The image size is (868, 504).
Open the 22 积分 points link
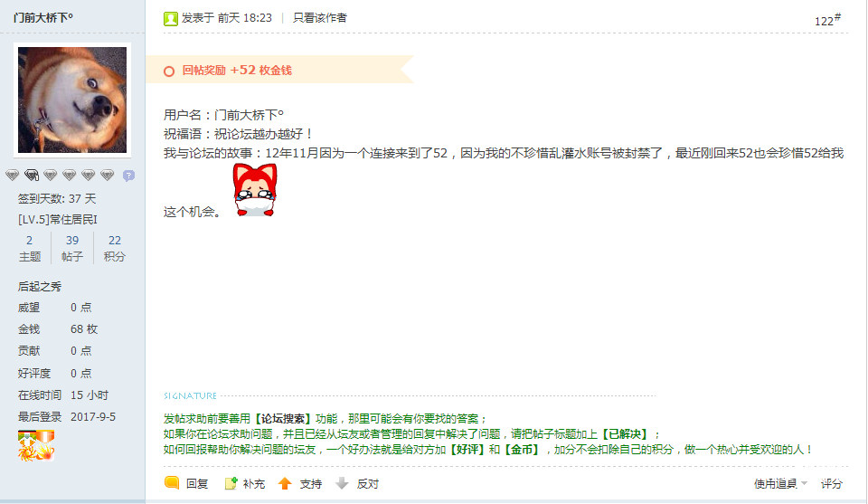point(115,248)
